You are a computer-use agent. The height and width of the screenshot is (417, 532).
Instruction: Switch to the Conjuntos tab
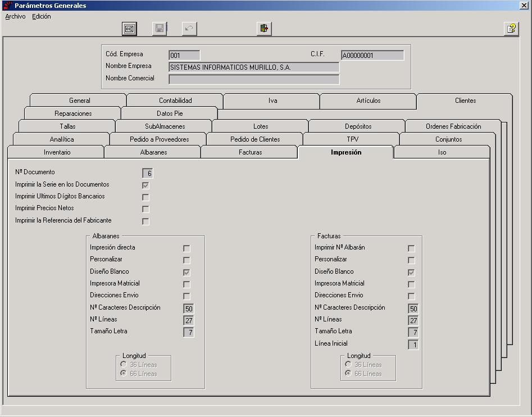(448, 139)
